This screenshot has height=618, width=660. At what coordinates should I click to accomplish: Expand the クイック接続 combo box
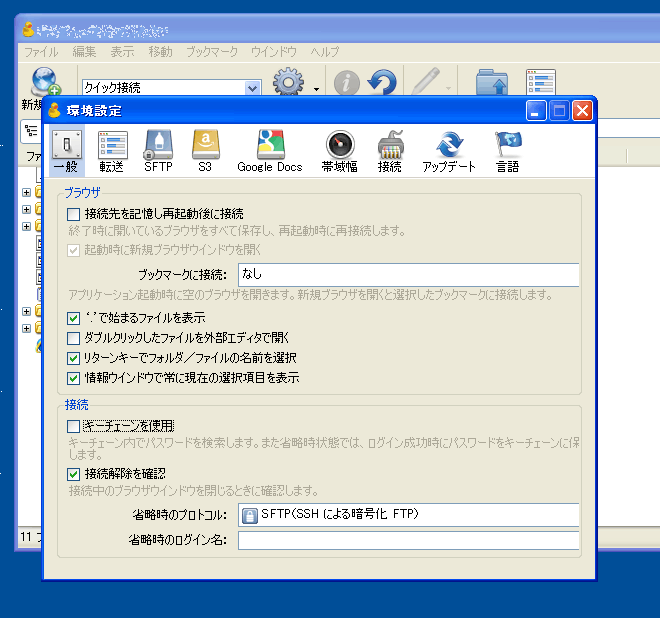[252, 88]
